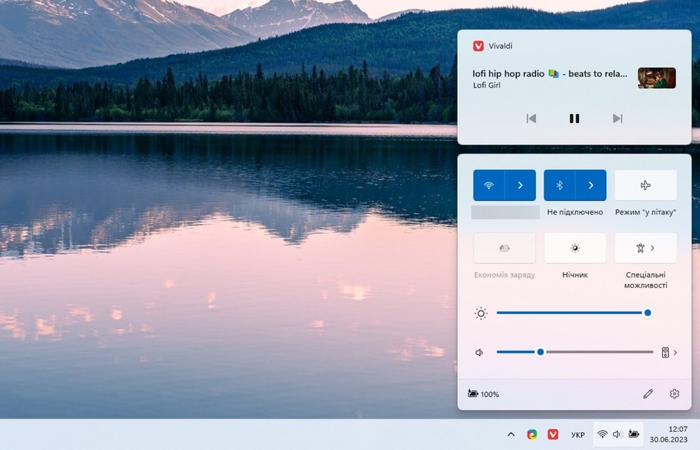
Task: Toggle Wi-Fi off in quick settings
Action: (488, 185)
